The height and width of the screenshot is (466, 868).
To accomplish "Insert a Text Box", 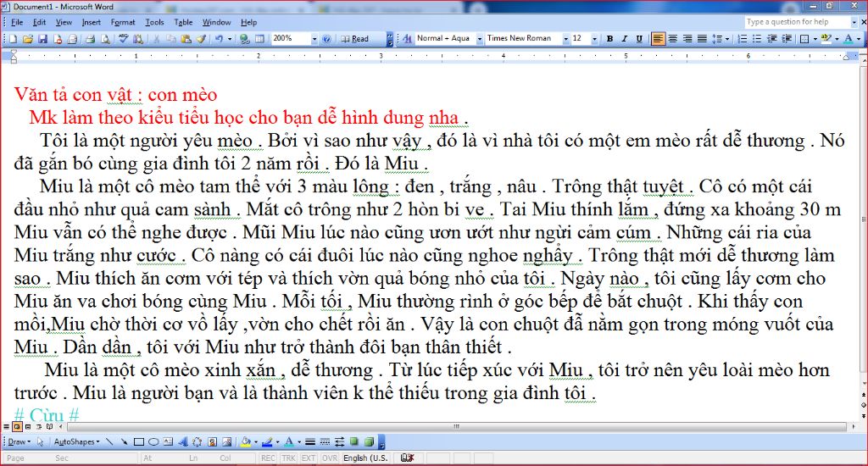I will pos(168,441).
